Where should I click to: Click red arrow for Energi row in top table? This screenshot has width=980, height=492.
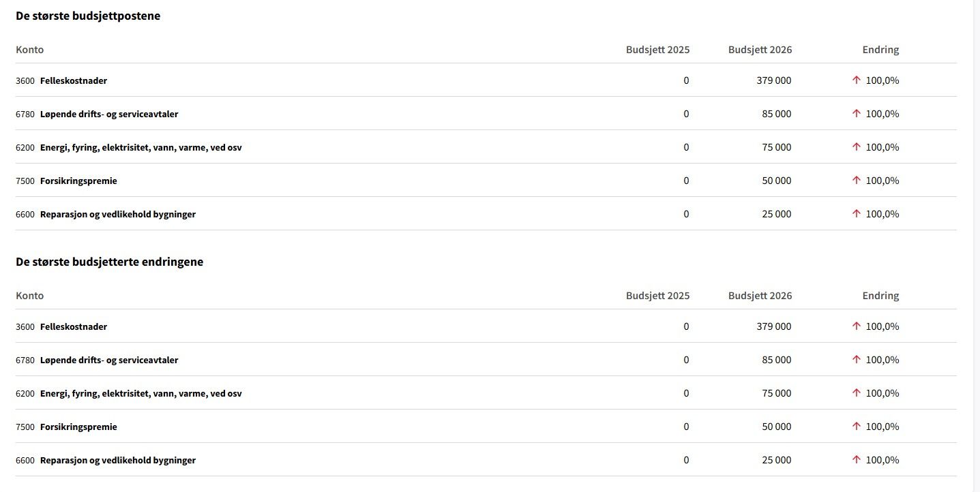coord(857,147)
